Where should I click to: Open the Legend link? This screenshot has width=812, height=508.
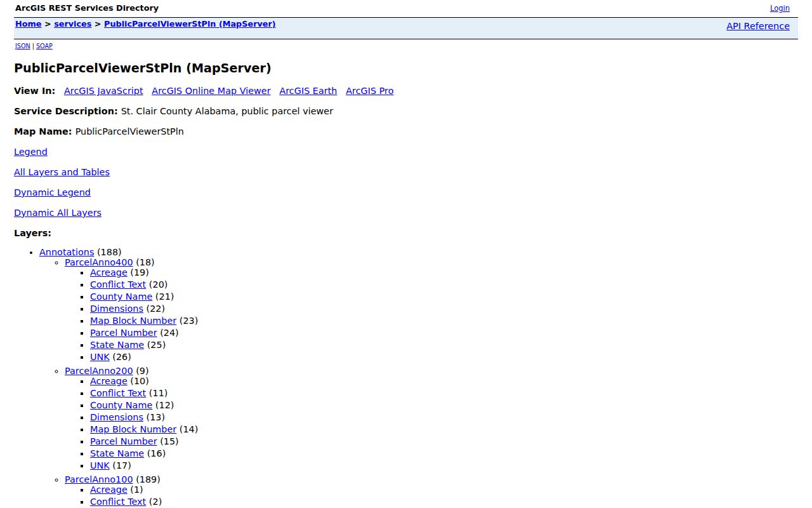30,152
